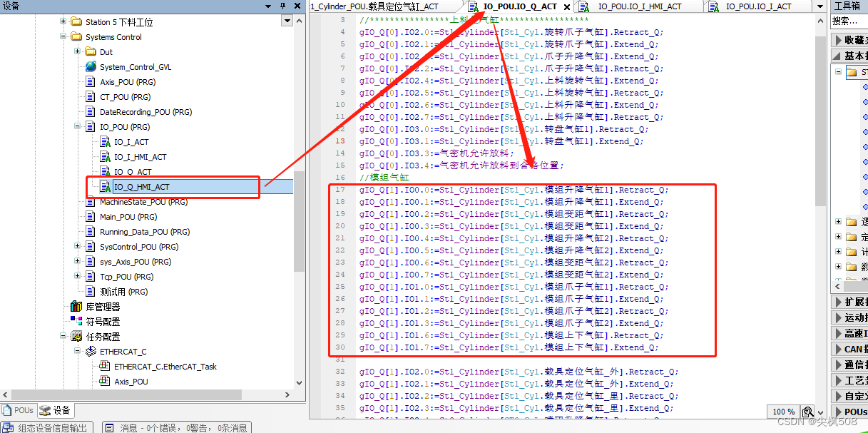
Task: Click code line 17 模组升降气缸1 Retract_Q
Action: [514, 190]
